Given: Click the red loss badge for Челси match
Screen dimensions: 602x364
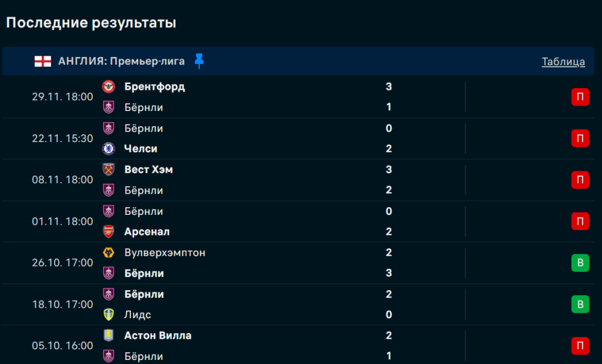Looking at the screenshot, I should tap(580, 139).
